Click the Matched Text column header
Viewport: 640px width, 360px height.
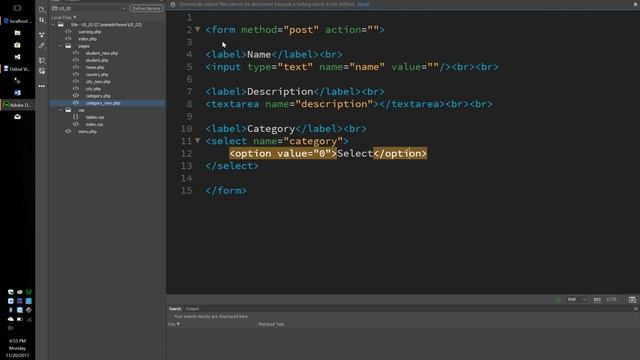pos(271,324)
